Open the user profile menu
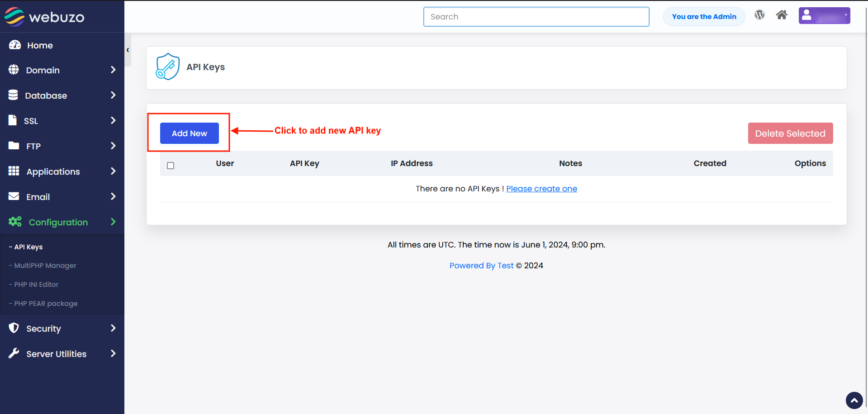The width and height of the screenshot is (868, 414). pos(824,16)
